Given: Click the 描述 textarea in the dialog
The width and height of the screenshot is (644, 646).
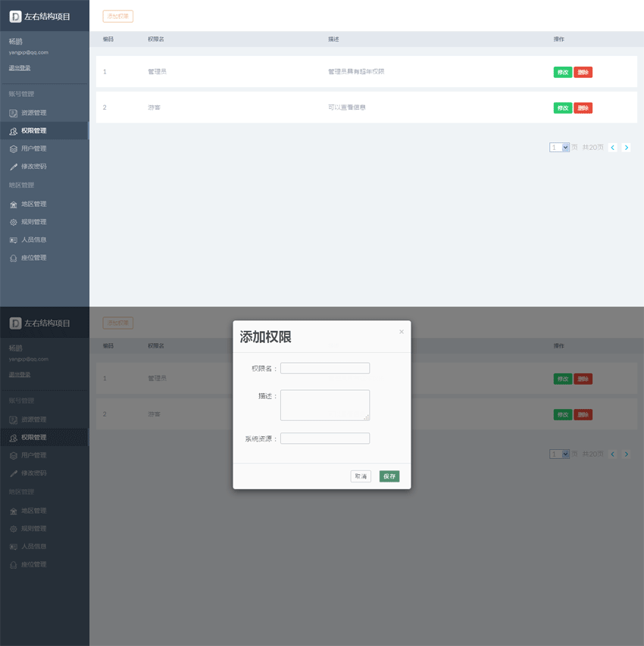Looking at the screenshot, I should tap(324, 404).
